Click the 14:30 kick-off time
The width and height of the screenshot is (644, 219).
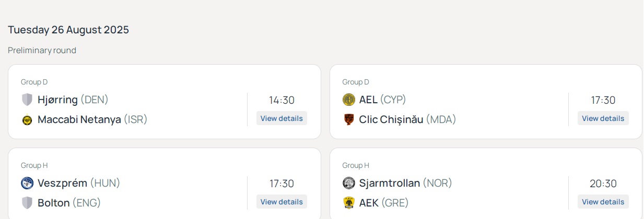[282, 100]
